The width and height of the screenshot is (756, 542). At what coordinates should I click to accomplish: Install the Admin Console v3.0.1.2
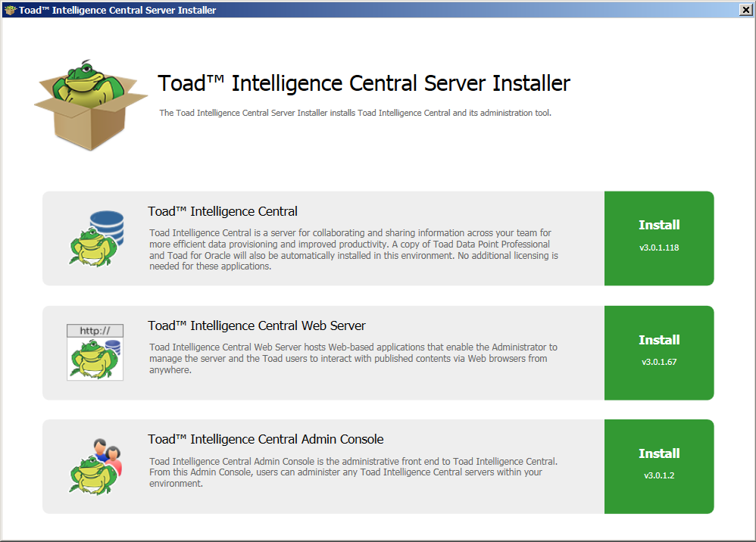pyautogui.click(x=659, y=466)
